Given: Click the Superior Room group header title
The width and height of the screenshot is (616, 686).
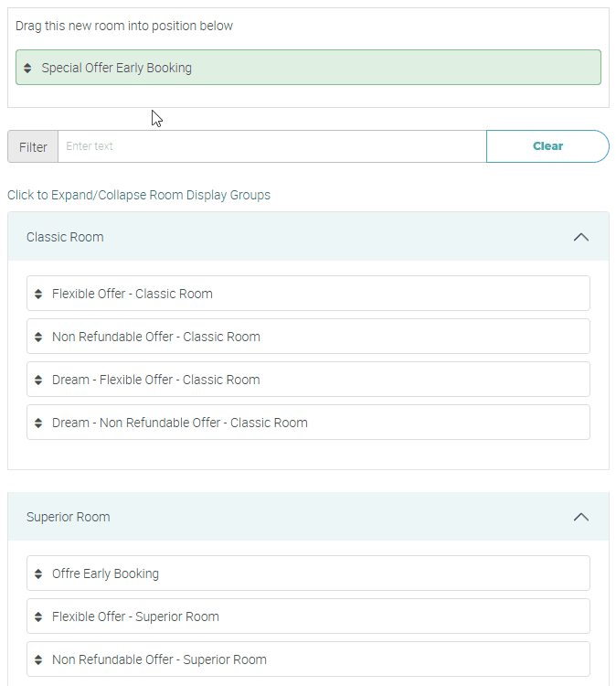Looking at the screenshot, I should 68,517.
